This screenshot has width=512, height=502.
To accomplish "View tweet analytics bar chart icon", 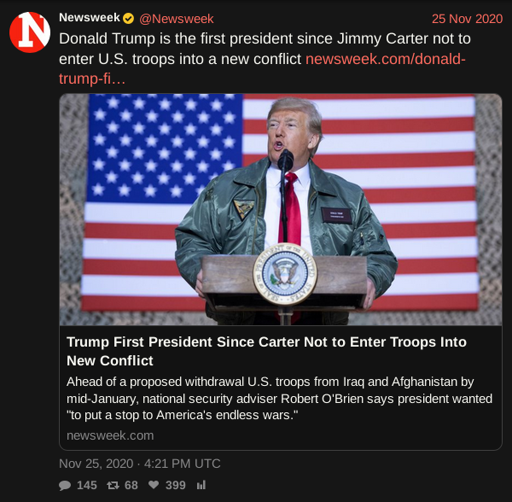I will coord(201,485).
